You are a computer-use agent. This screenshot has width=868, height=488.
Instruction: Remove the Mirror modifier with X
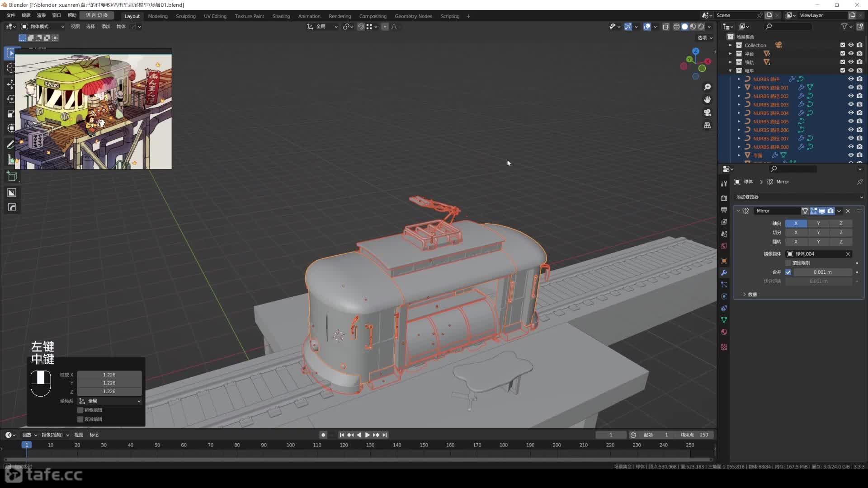[x=848, y=211]
